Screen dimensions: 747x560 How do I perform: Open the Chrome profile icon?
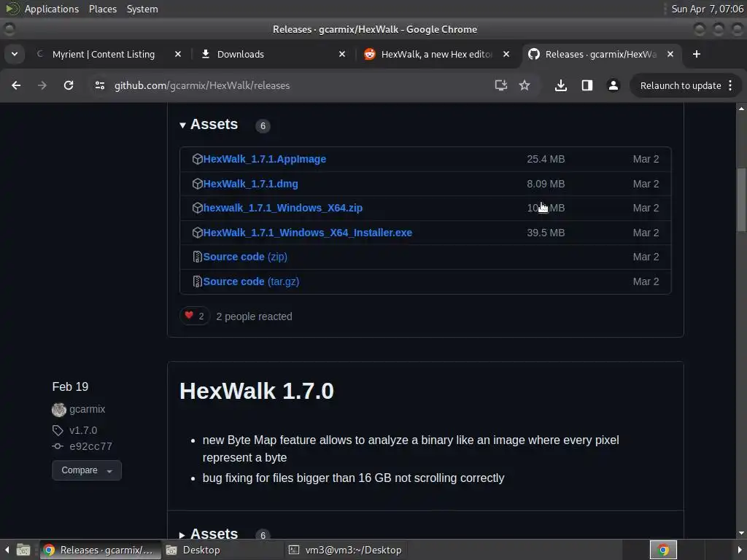click(x=613, y=86)
